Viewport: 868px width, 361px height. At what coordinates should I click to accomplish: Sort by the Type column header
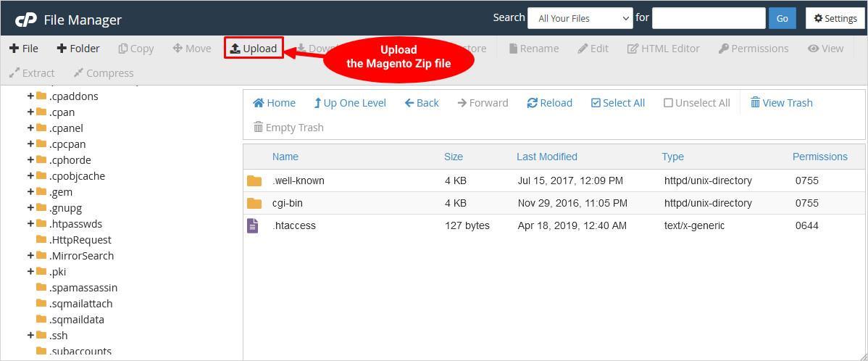[x=672, y=157]
